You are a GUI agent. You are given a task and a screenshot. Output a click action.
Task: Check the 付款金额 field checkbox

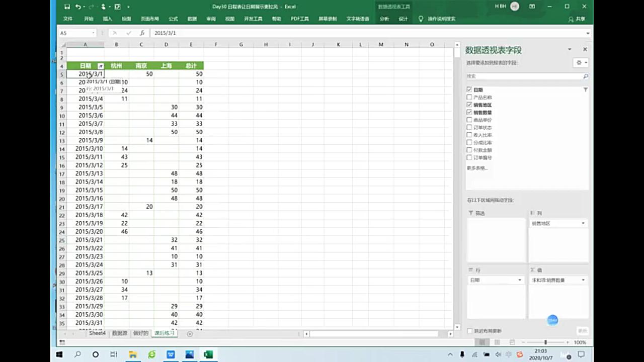(469, 150)
